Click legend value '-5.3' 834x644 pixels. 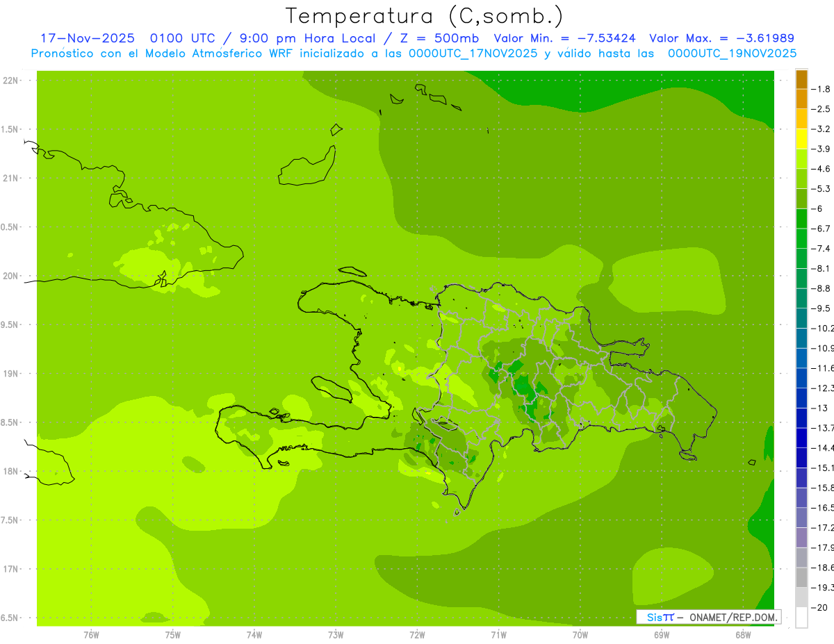pyautogui.click(x=821, y=189)
